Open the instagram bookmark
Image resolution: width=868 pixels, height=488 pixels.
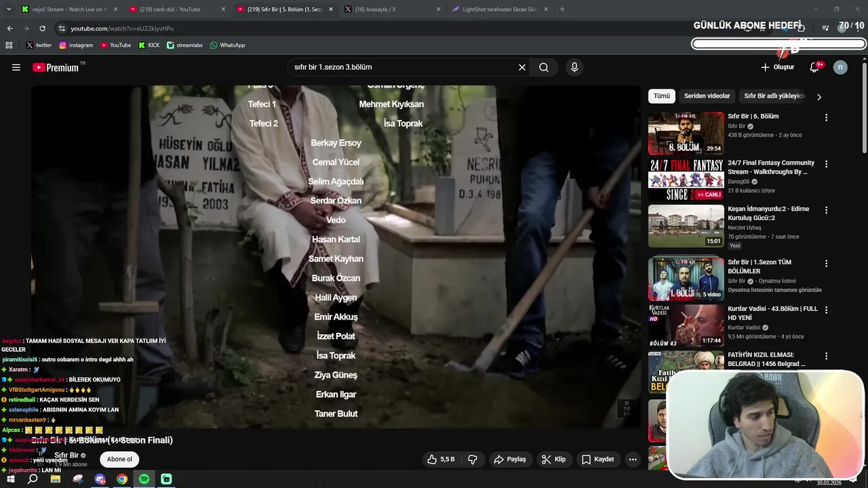point(76,45)
